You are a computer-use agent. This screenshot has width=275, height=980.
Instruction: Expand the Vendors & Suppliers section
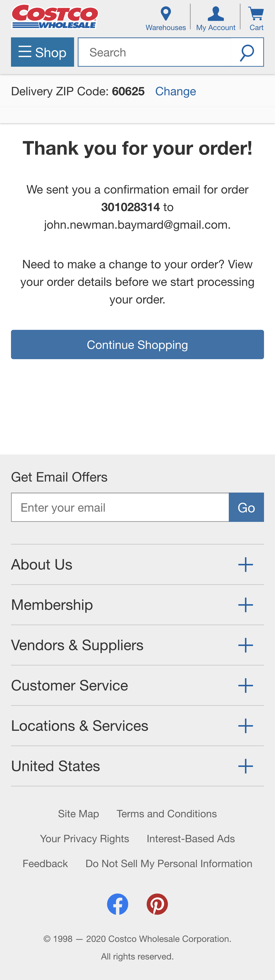245,645
